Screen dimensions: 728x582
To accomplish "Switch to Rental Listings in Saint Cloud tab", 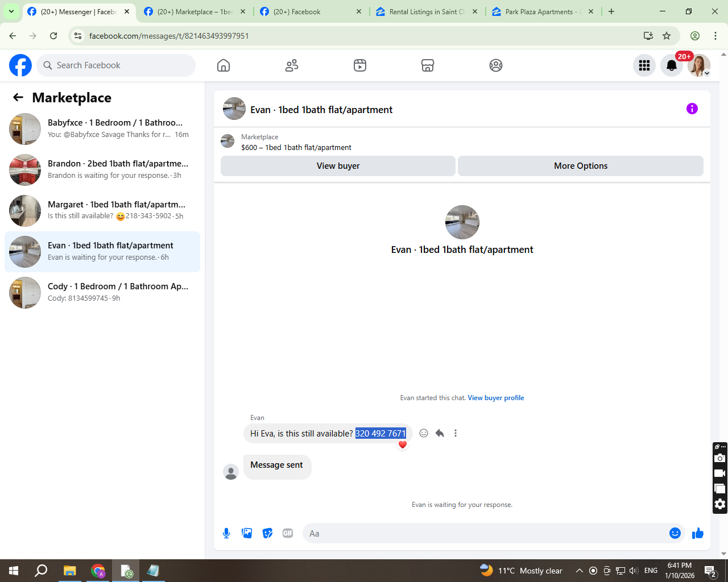I will point(427,11).
